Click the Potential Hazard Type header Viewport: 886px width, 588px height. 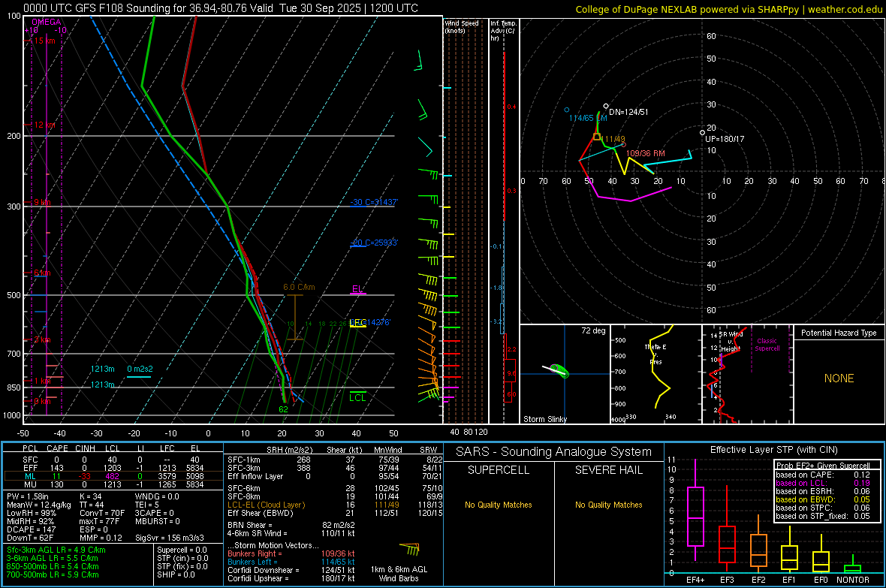tap(839, 333)
